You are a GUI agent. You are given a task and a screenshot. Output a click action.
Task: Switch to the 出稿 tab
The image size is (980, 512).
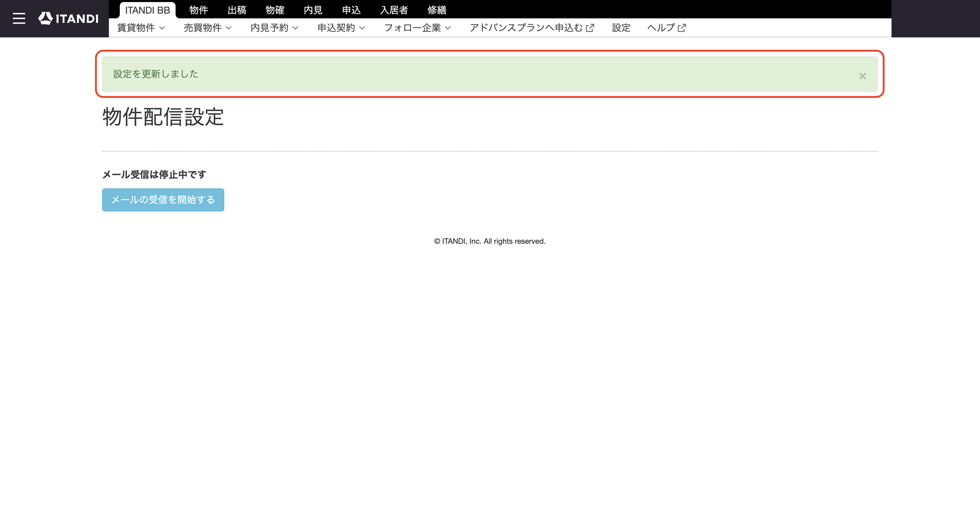point(236,10)
